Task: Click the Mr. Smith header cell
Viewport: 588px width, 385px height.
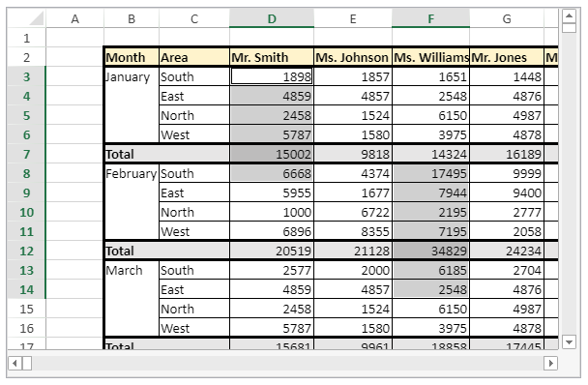Action: pyautogui.click(x=272, y=57)
